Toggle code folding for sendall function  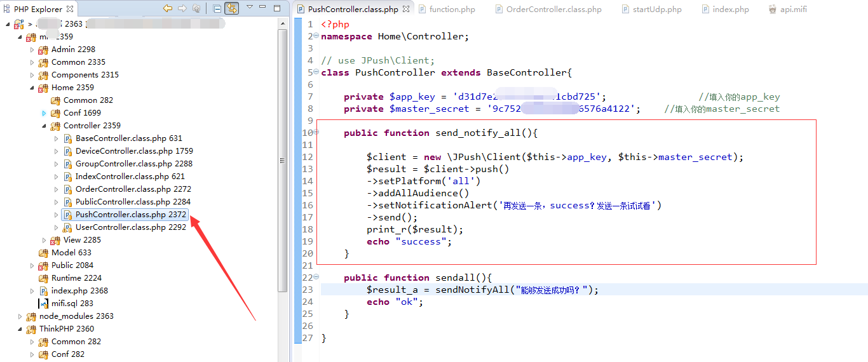[316, 278]
